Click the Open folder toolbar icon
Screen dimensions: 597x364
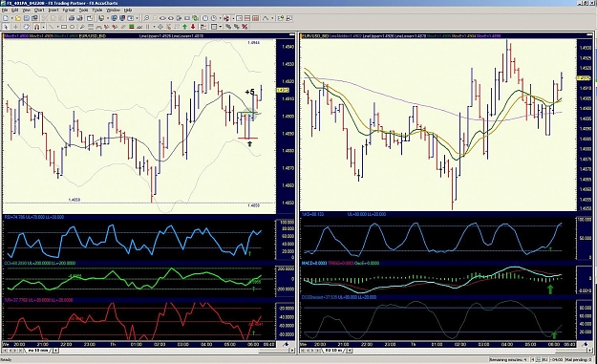pos(18,18)
